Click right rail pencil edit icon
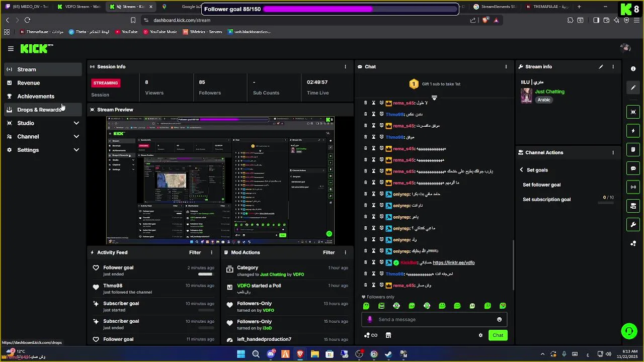The image size is (644, 362). click(633, 87)
